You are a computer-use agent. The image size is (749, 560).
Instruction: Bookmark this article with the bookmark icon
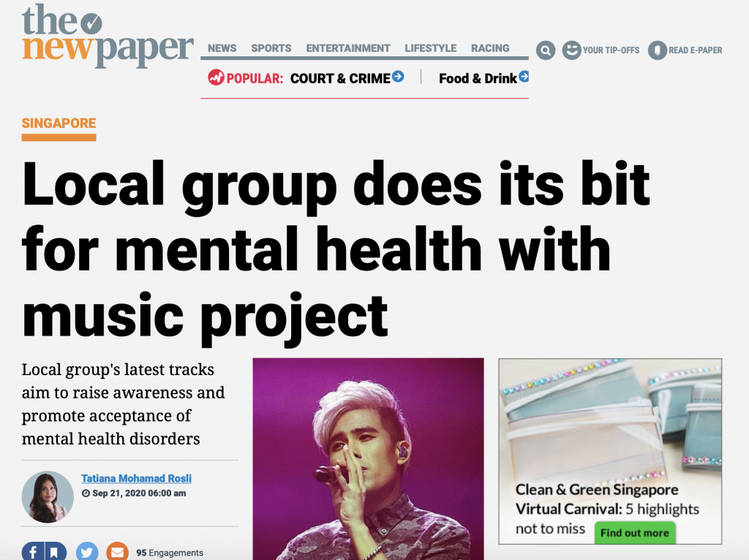55,552
